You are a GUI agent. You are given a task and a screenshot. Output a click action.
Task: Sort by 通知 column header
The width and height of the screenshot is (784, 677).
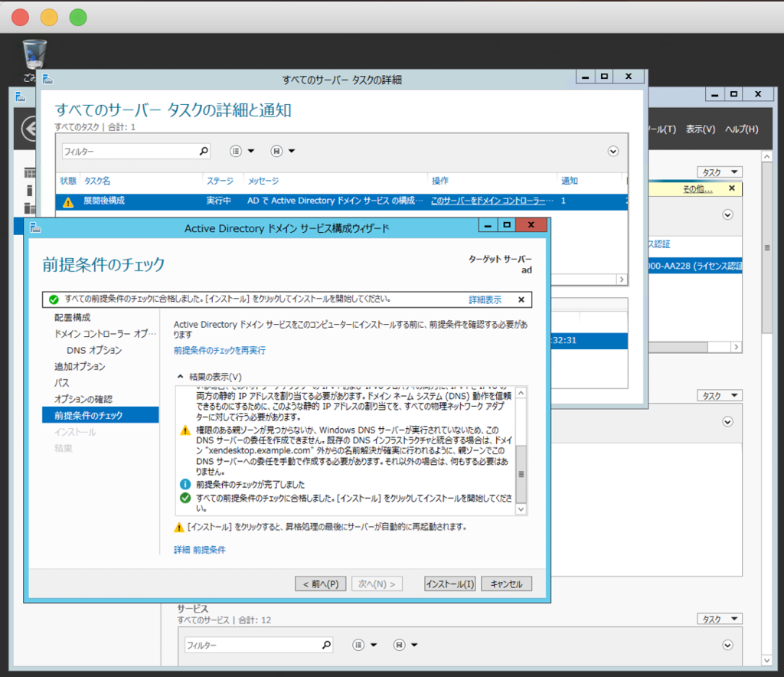569,181
